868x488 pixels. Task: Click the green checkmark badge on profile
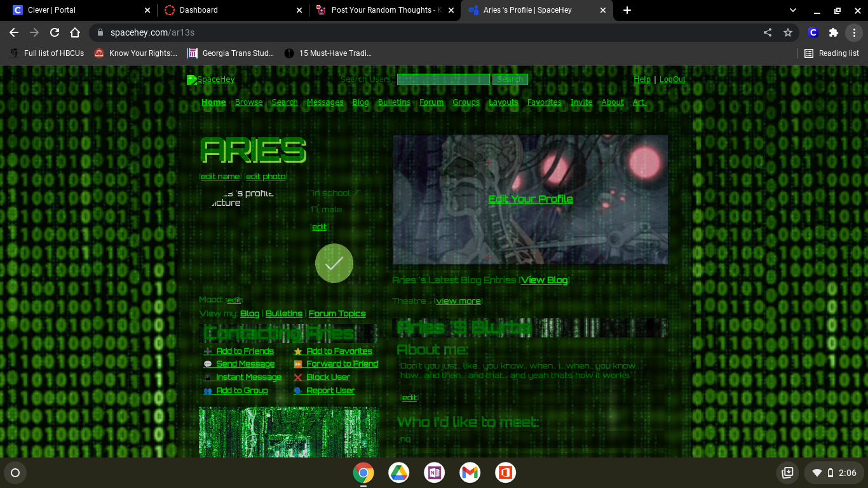click(334, 263)
